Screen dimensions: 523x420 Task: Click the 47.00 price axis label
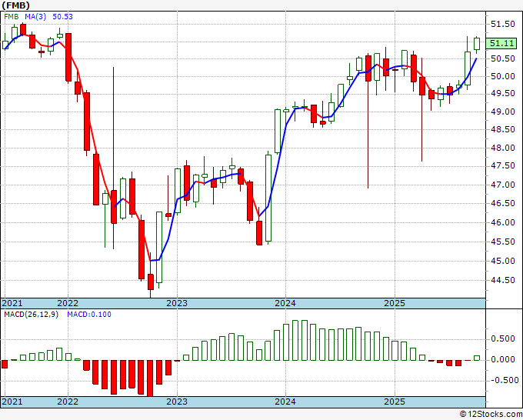click(x=503, y=185)
